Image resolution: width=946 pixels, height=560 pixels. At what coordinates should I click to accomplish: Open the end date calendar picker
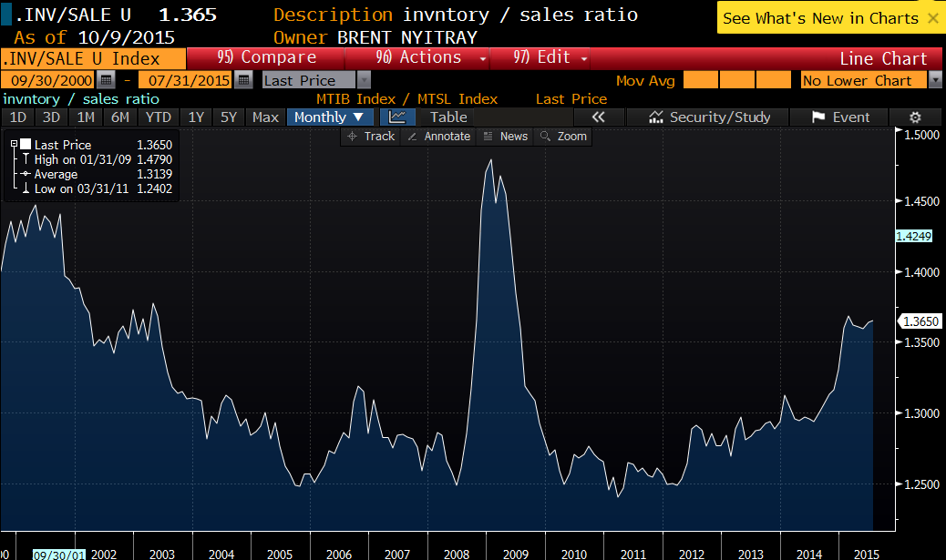pyautogui.click(x=243, y=80)
